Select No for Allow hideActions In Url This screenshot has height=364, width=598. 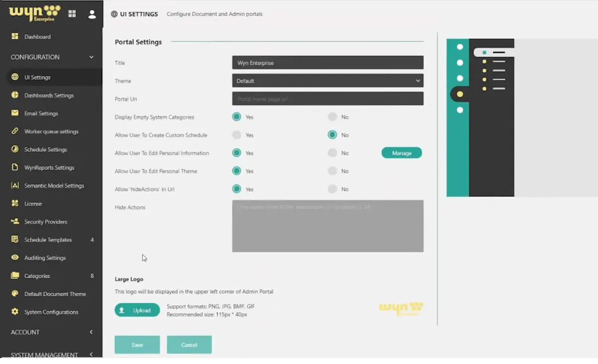(x=332, y=189)
